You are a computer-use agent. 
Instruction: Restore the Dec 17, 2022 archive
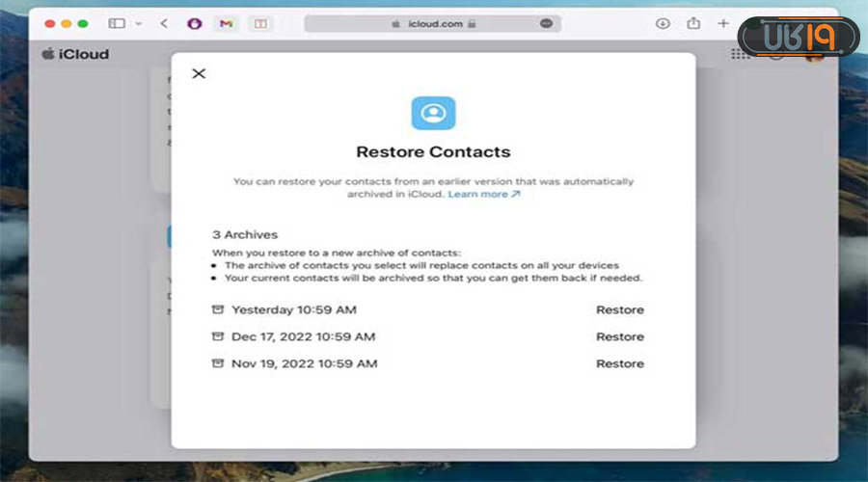click(x=619, y=337)
